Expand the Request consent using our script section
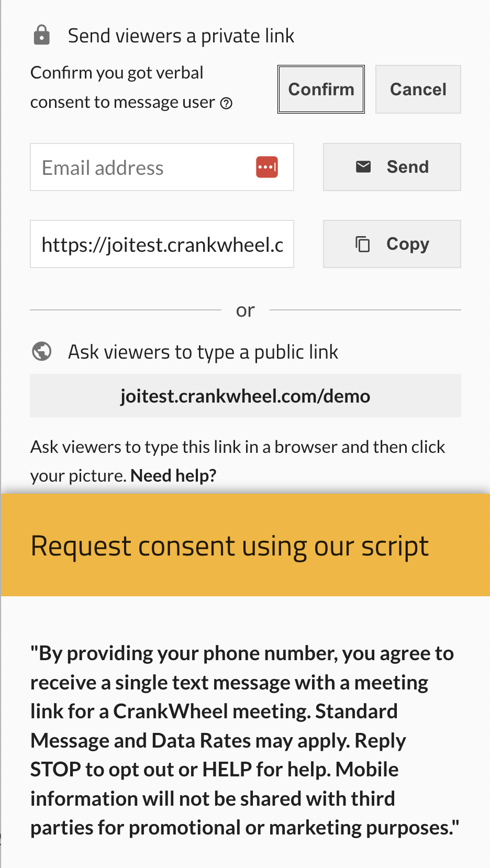The width and height of the screenshot is (490, 868). [x=230, y=545]
